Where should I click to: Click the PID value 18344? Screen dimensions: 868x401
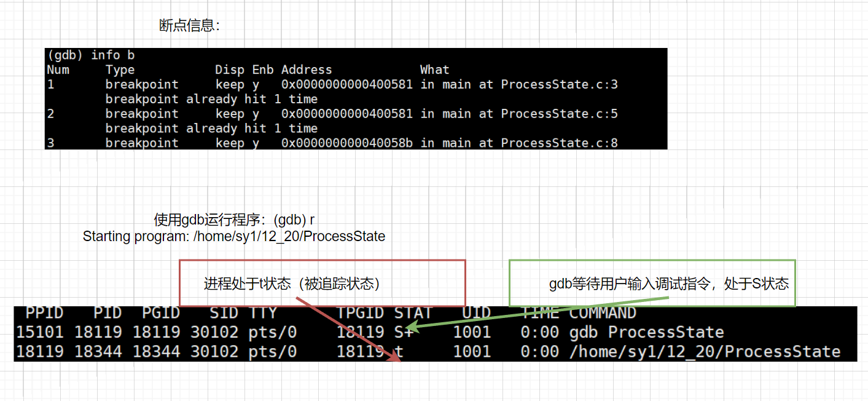[98, 352]
